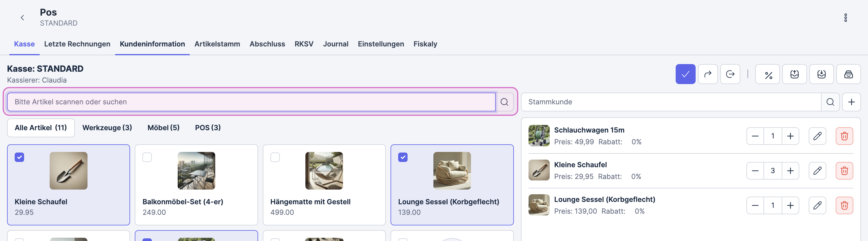Image resolution: width=868 pixels, height=241 pixels.
Task: Click the percent discount icon
Action: 768,74
